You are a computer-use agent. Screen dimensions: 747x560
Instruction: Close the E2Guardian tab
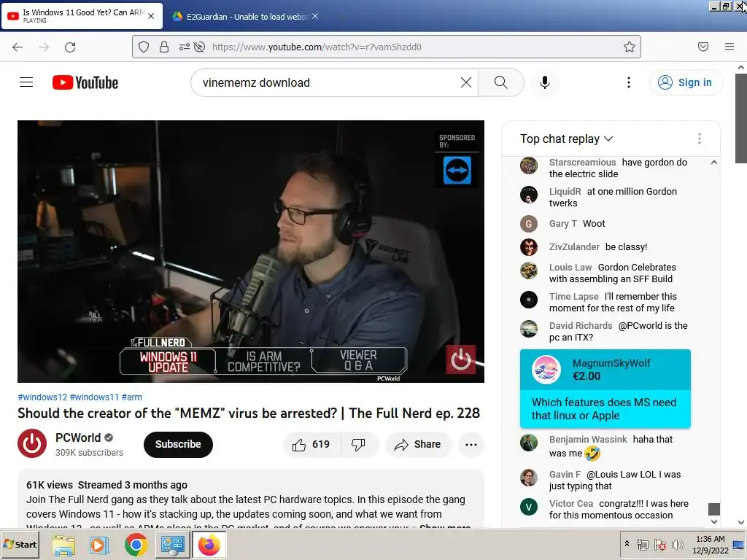[315, 17]
